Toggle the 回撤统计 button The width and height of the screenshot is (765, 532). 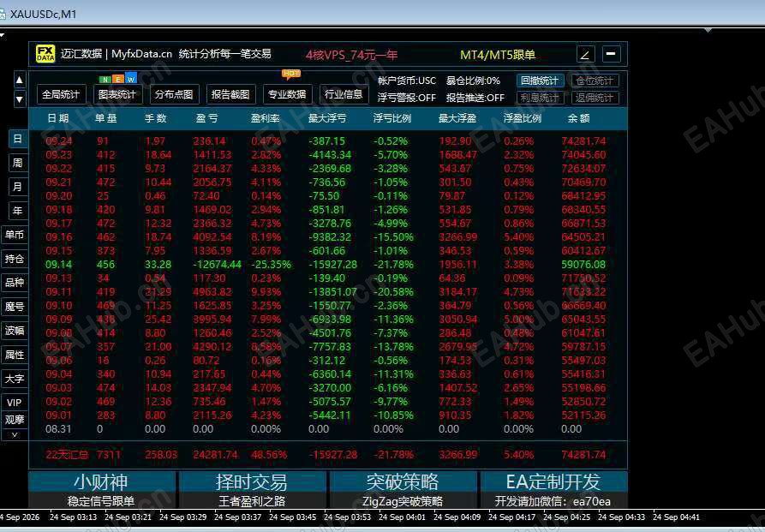(540, 81)
